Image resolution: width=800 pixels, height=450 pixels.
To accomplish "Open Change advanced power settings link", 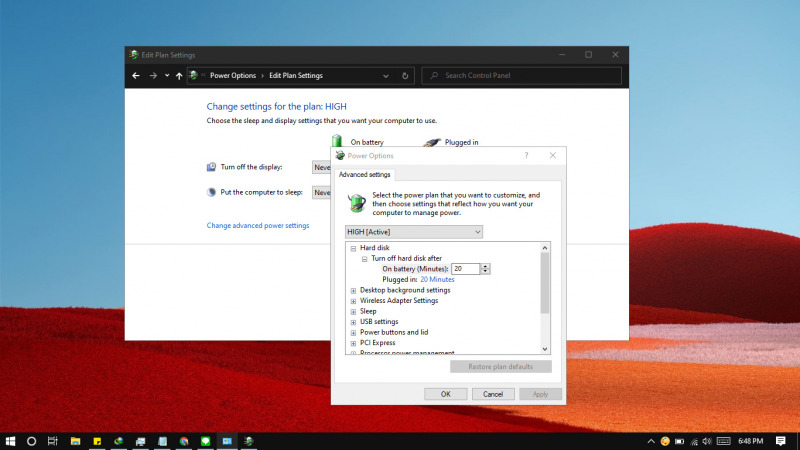I will 258,226.
